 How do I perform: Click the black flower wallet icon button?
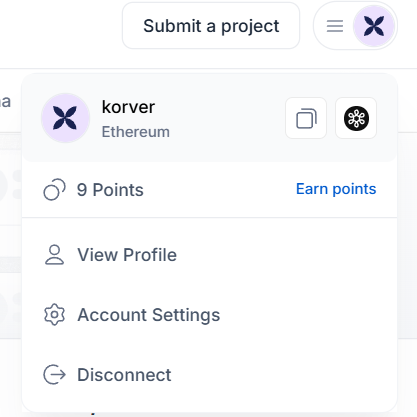[x=356, y=118]
